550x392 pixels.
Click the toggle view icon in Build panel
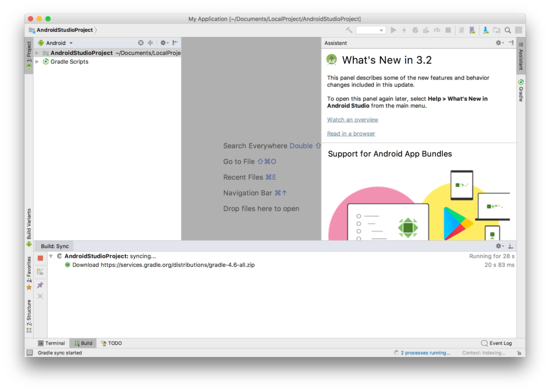tap(40, 272)
